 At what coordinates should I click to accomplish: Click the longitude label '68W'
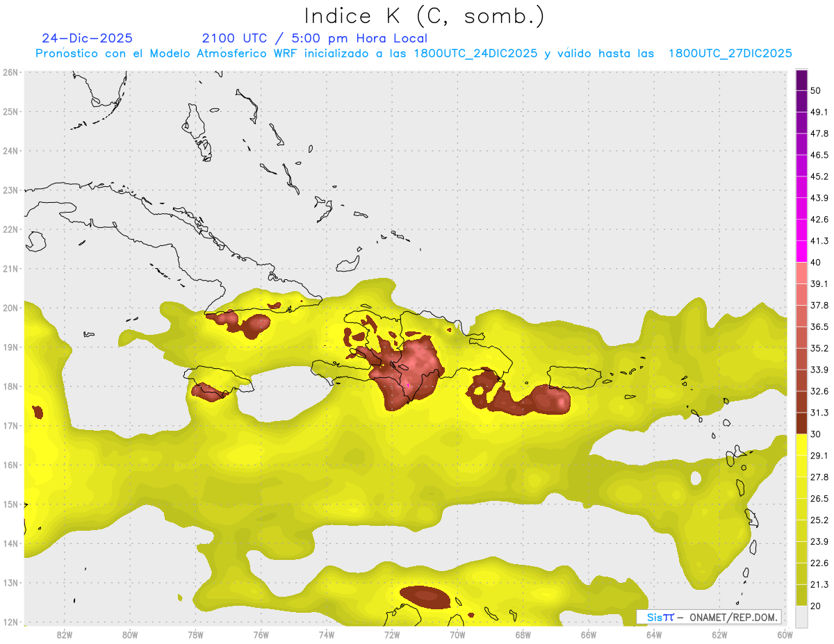point(523,634)
